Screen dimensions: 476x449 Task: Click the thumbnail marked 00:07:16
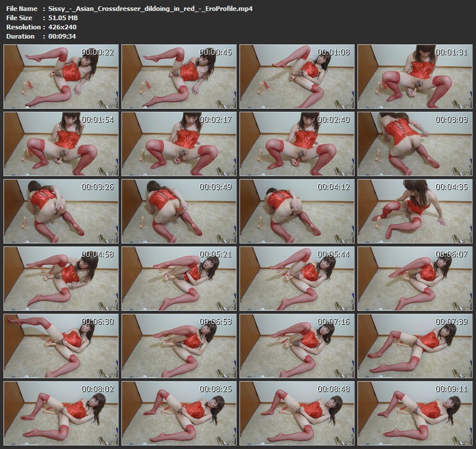click(x=297, y=345)
